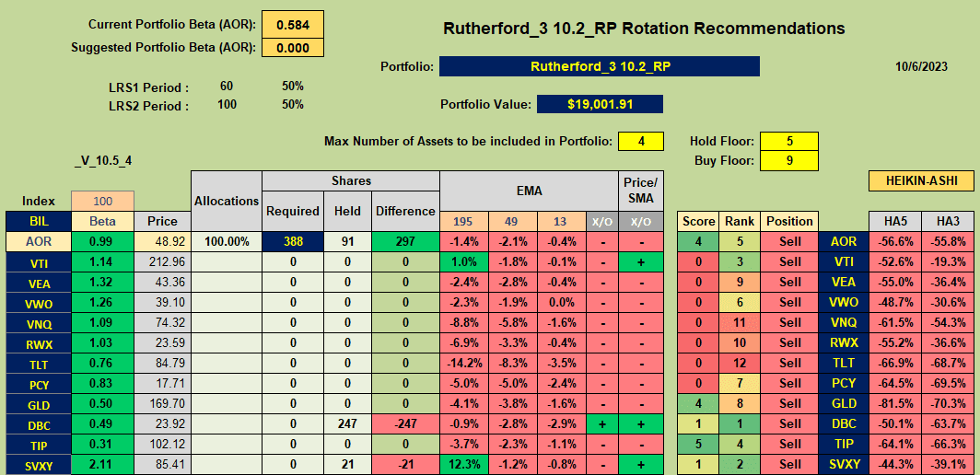Screen dimensions: 980x475
Task: Click the SVXY held shares cell 21
Action: point(347,464)
